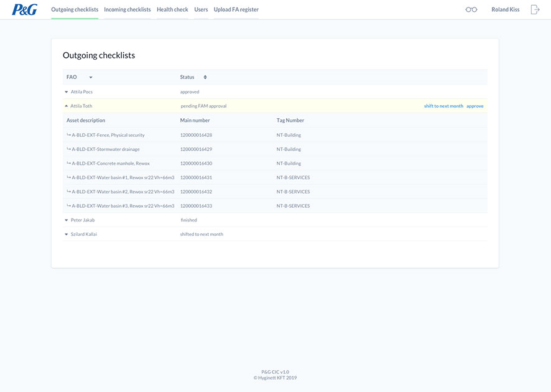This screenshot has height=392, width=551.
Task: Select Upload FA register tab
Action: 236,9
